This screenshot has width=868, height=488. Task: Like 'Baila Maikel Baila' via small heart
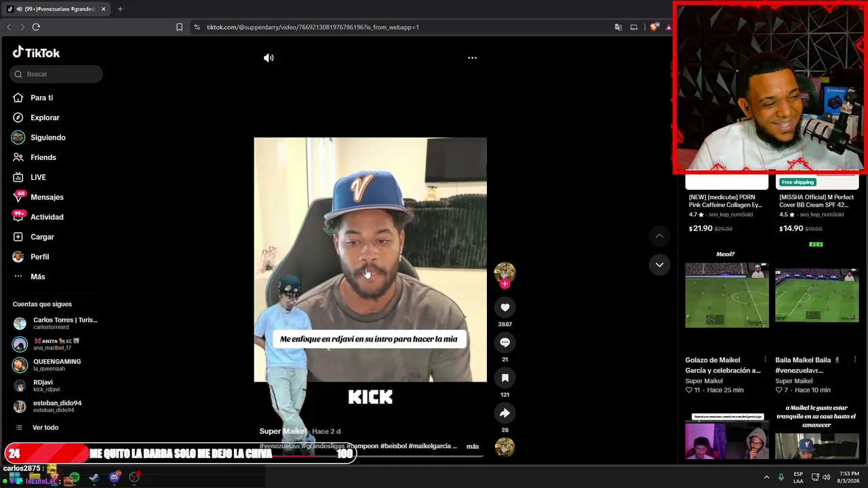click(779, 390)
